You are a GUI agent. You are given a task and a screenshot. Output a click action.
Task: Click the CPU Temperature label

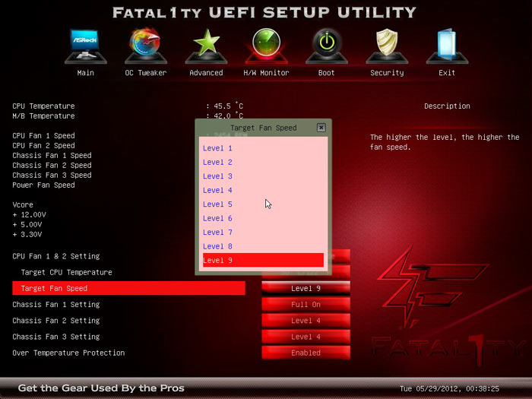point(43,106)
